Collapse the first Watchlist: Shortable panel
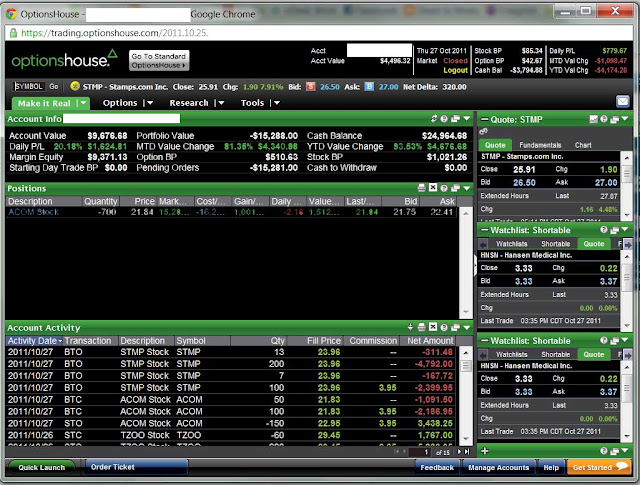 click(484, 230)
